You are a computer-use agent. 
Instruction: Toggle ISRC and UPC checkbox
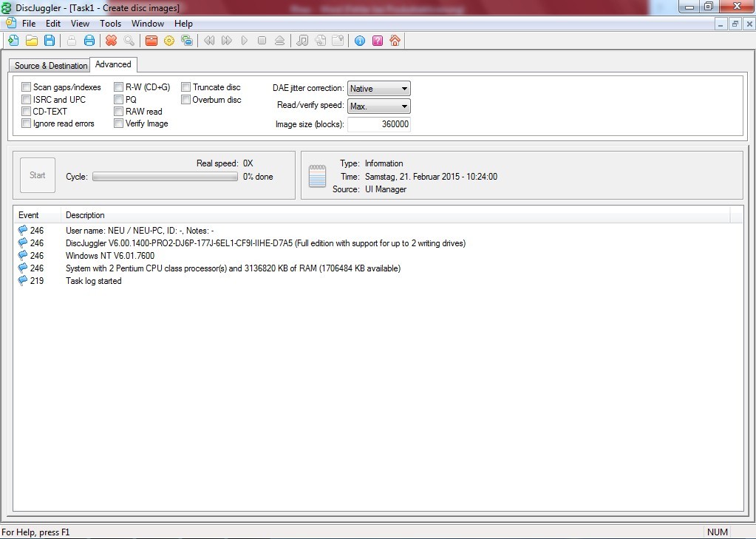[26, 99]
